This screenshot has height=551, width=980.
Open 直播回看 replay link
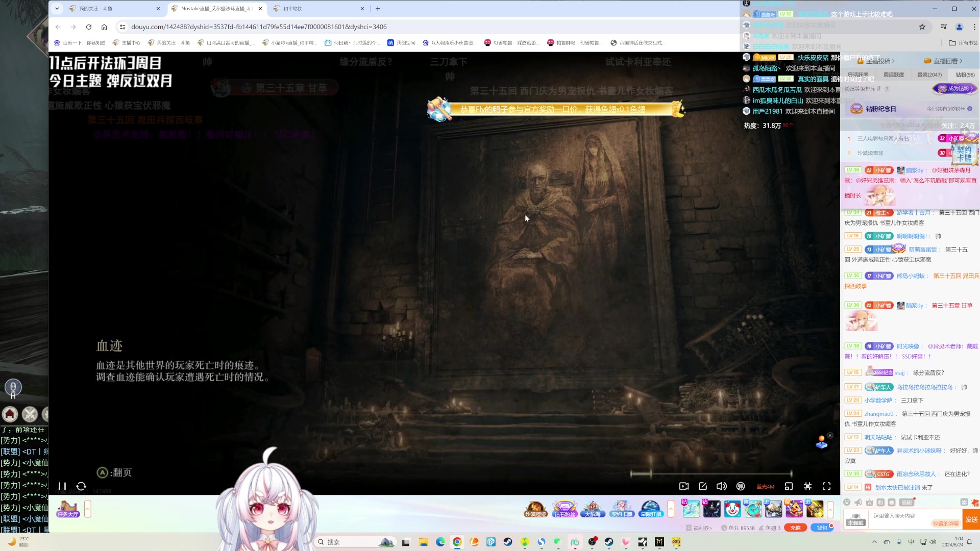point(943,61)
